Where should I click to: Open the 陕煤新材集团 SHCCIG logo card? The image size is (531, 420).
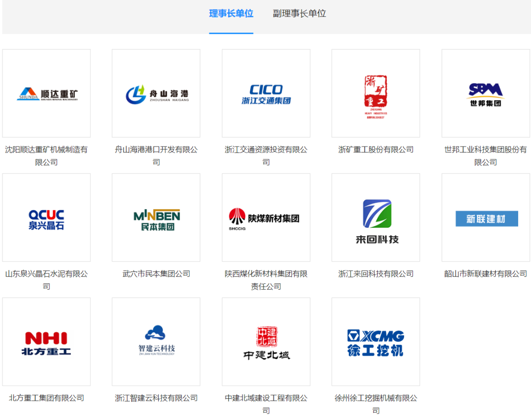point(266,217)
